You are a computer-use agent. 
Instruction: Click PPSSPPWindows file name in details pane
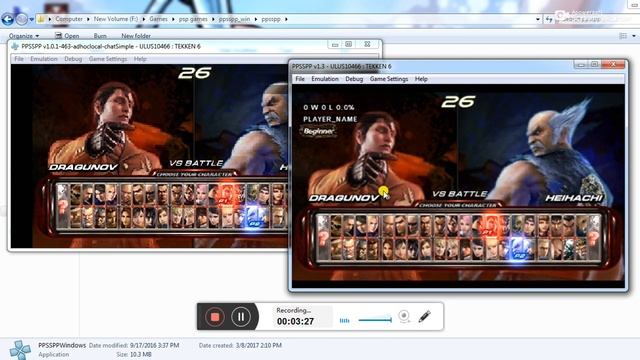click(62, 345)
